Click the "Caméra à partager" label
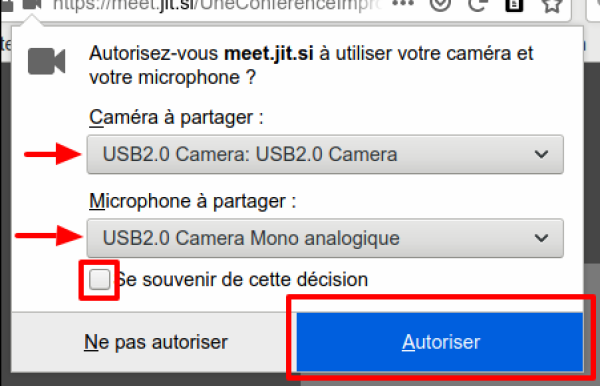 176,117
